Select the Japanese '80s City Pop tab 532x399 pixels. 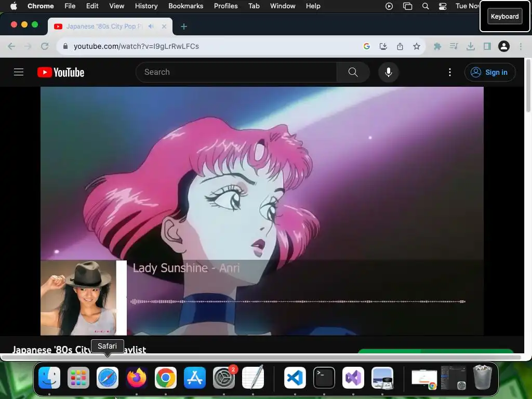coord(110,26)
